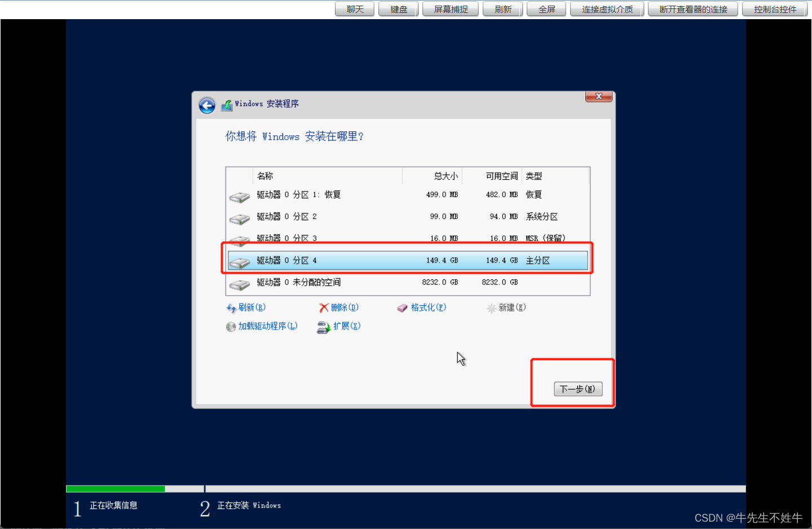Click the 扩展(X) link
The height and width of the screenshot is (529, 812).
point(347,326)
